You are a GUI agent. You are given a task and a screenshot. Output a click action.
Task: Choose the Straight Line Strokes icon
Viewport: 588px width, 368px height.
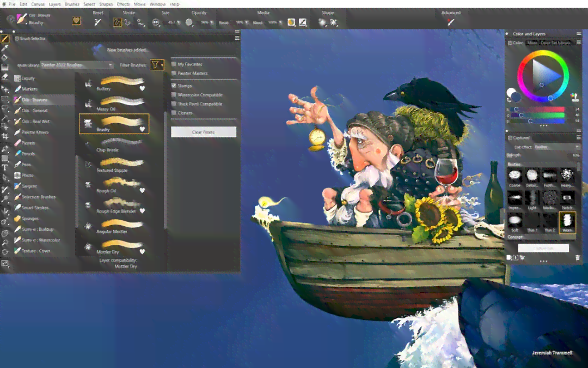click(128, 22)
